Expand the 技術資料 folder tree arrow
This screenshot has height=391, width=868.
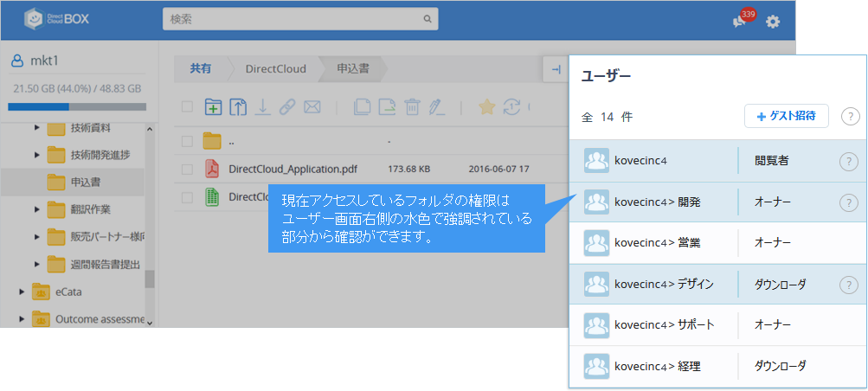pyautogui.click(x=37, y=128)
